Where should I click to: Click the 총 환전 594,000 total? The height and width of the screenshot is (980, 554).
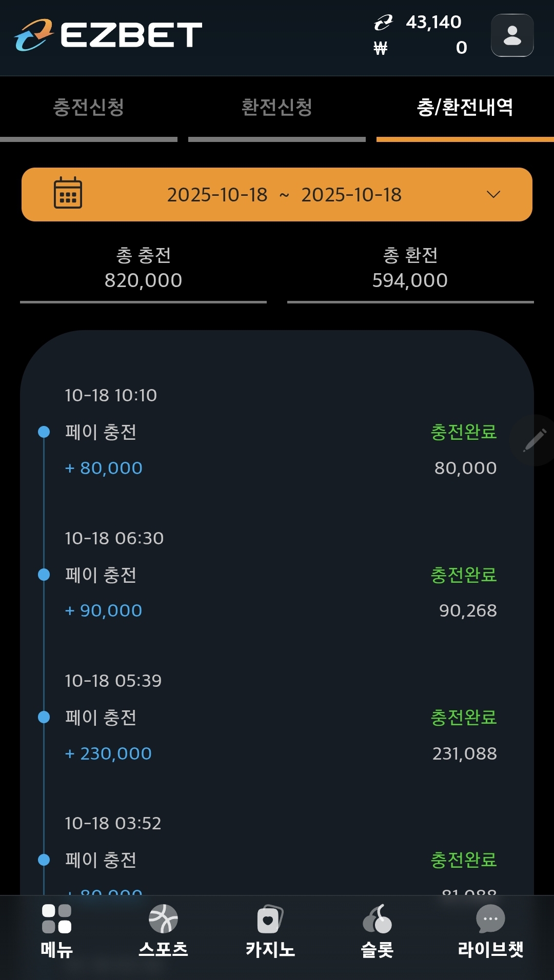point(410,268)
